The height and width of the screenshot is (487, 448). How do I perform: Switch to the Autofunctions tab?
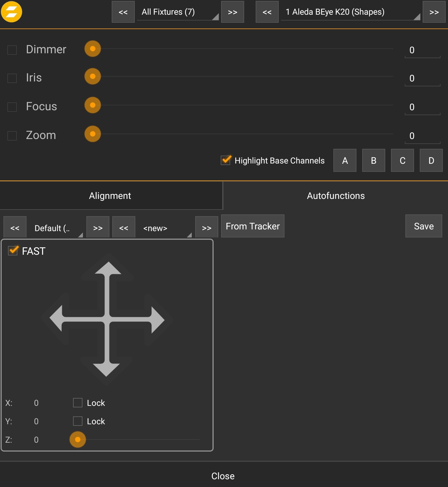[335, 196]
